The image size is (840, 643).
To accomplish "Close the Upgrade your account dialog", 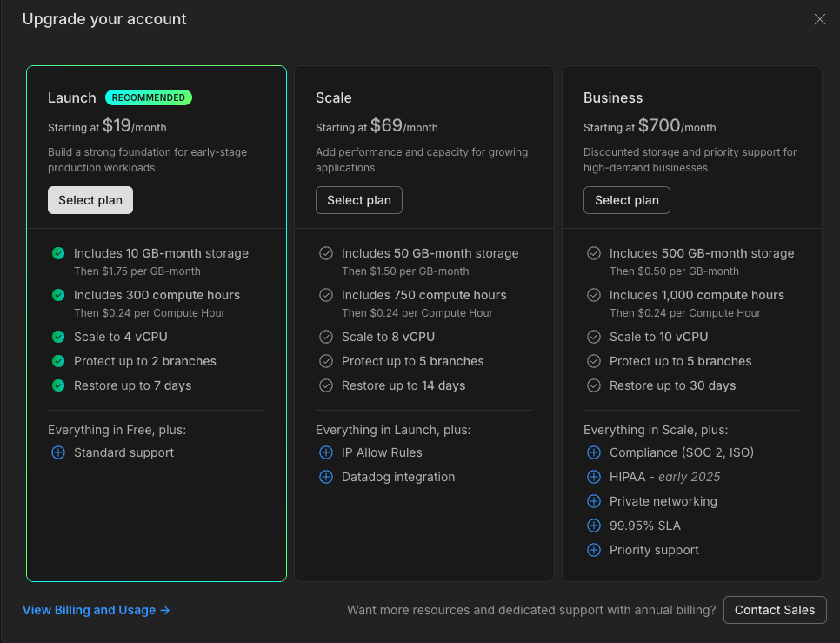I will pyautogui.click(x=820, y=19).
